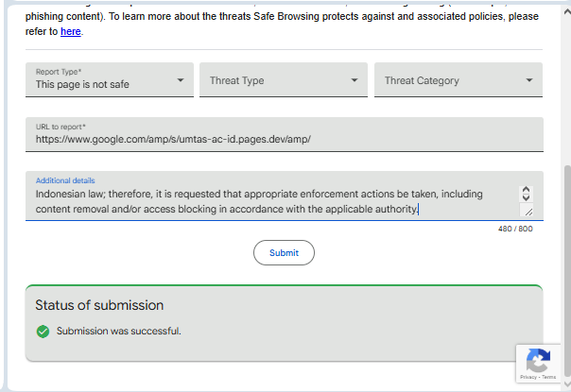
Task: Click the textarea scroll-up arrow
Action: pyautogui.click(x=527, y=190)
